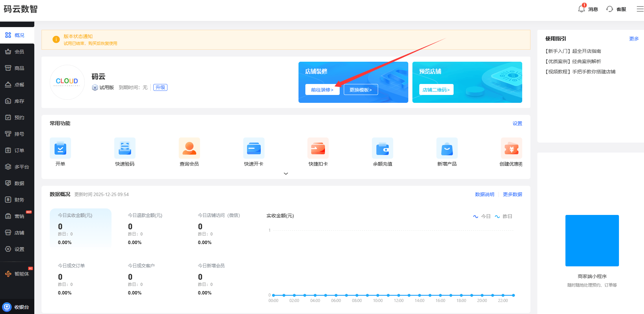The height and width of the screenshot is (314, 644).
Task: Select the 今日实收金额 data card
Action: (x=81, y=228)
